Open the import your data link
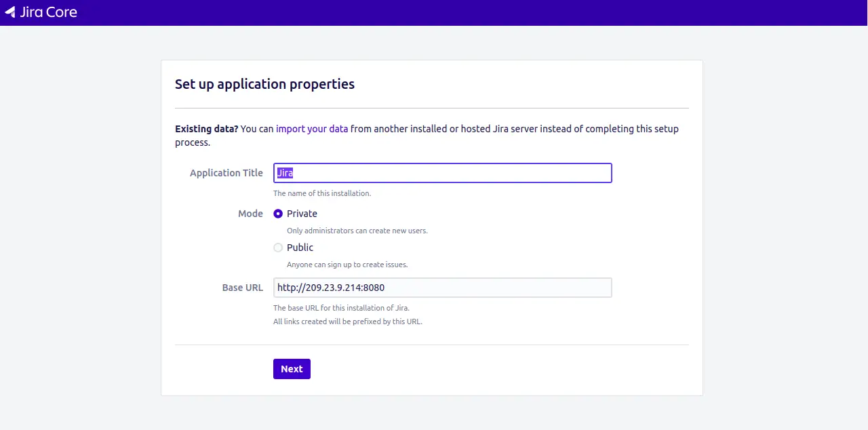This screenshot has width=868, height=430. 312,129
